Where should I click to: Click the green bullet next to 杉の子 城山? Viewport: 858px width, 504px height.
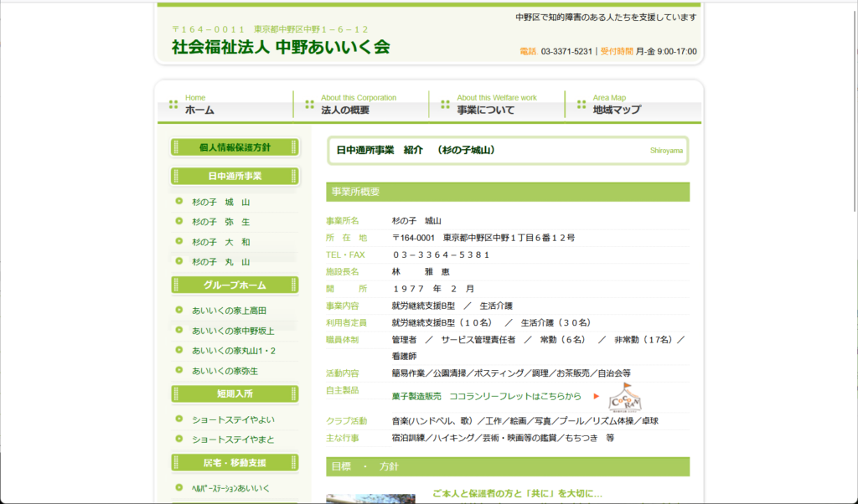tap(179, 201)
